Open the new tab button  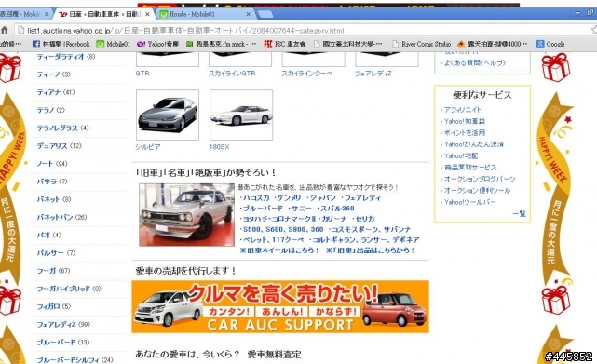(265, 14)
